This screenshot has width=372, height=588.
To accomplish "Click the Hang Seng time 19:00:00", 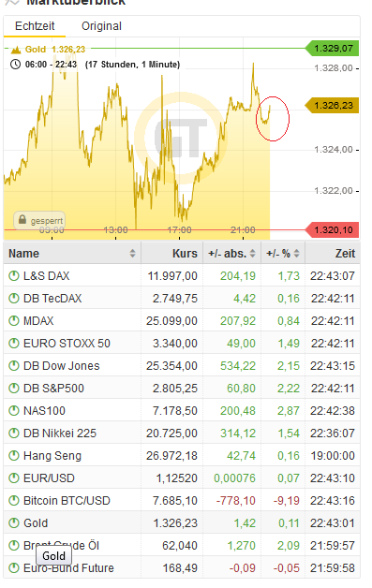I will [333, 456].
